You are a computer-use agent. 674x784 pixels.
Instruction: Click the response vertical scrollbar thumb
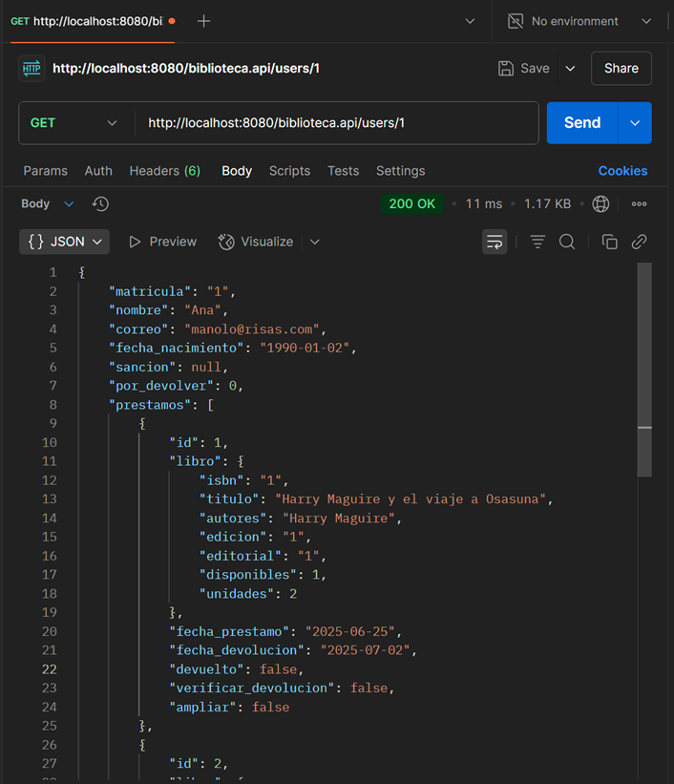pyautogui.click(x=644, y=370)
